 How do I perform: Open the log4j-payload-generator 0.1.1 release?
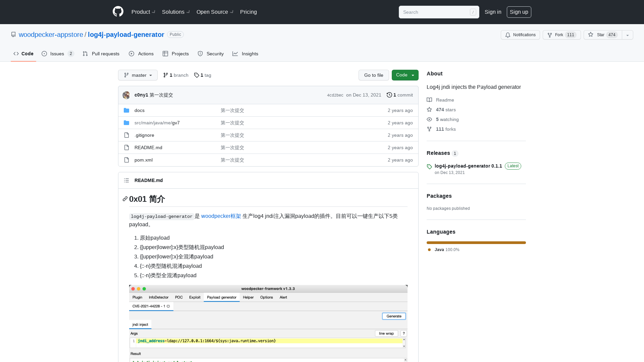tap(468, 166)
